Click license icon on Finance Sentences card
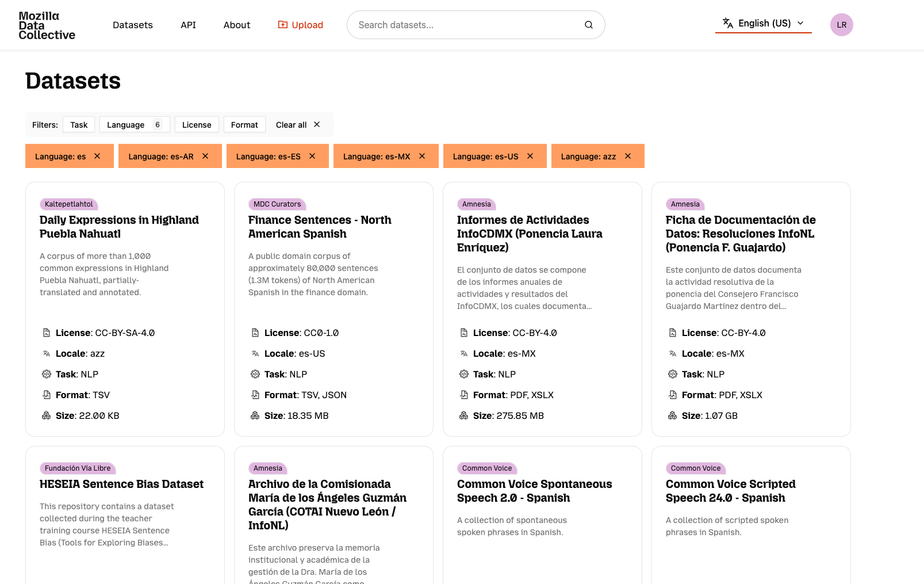Screen dimensions: 924x584 click(255, 333)
